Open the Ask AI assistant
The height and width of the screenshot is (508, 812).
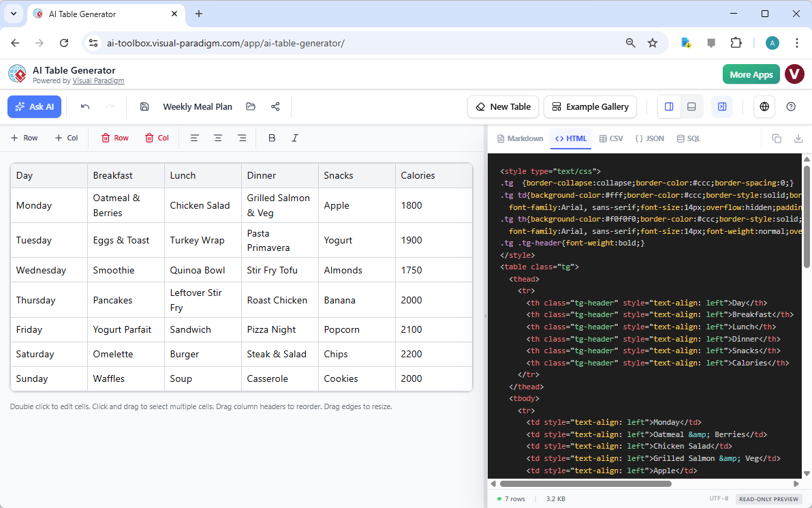pyautogui.click(x=34, y=106)
